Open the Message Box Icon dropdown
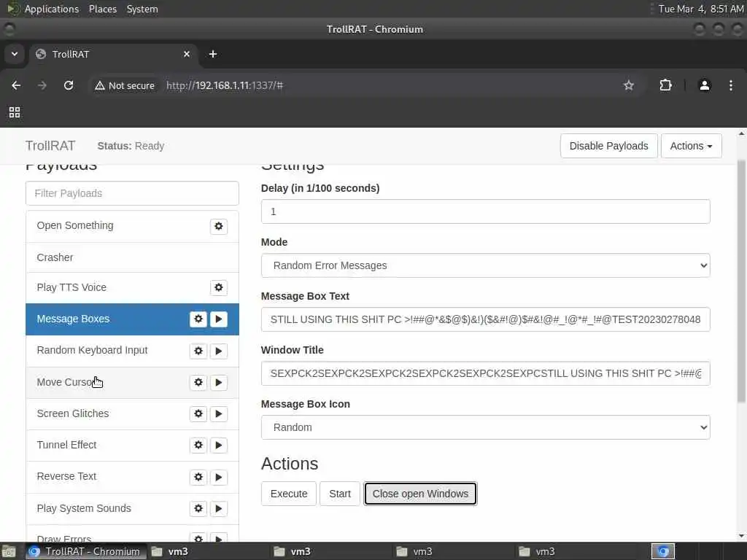The height and width of the screenshot is (560, 747). click(485, 427)
